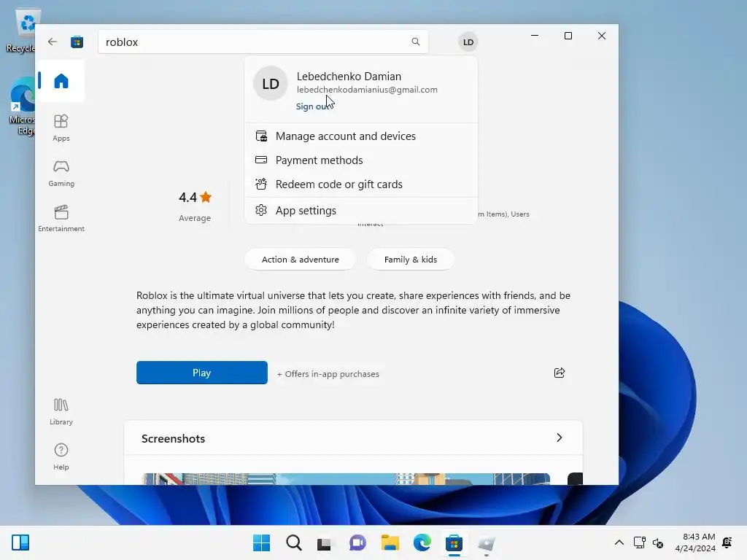
Task: Choose Manage account and devices
Action: tap(361, 136)
